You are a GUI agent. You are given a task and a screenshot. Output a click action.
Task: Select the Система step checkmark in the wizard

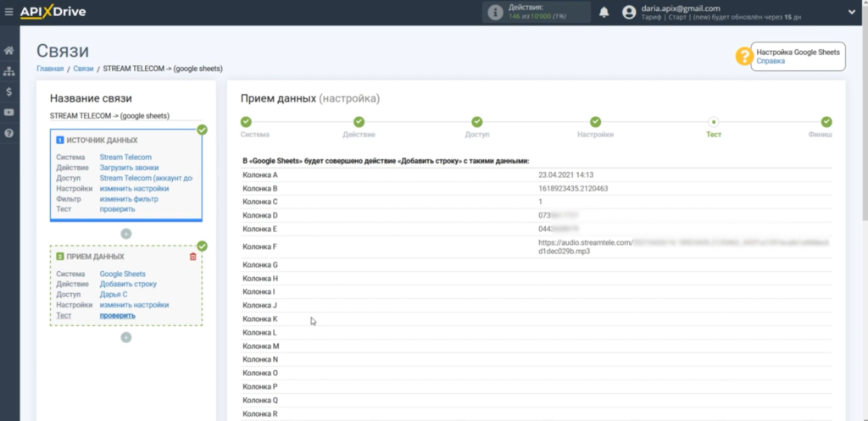click(x=246, y=123)
